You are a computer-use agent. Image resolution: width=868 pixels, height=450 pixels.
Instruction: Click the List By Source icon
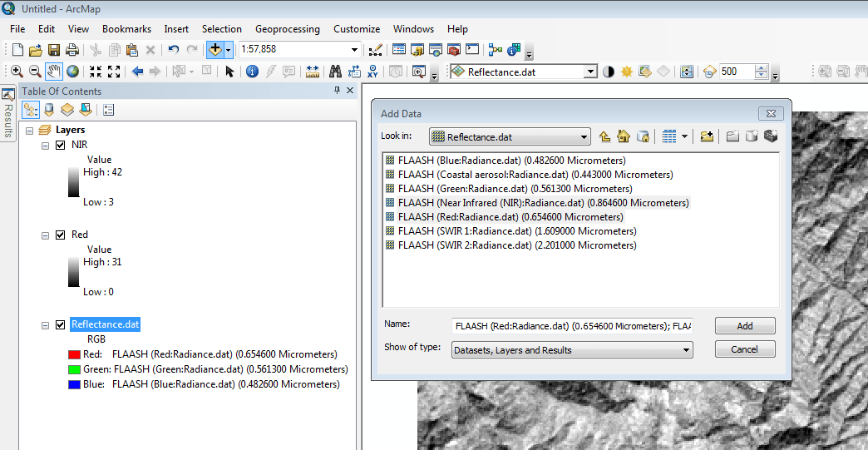point(49,110)
